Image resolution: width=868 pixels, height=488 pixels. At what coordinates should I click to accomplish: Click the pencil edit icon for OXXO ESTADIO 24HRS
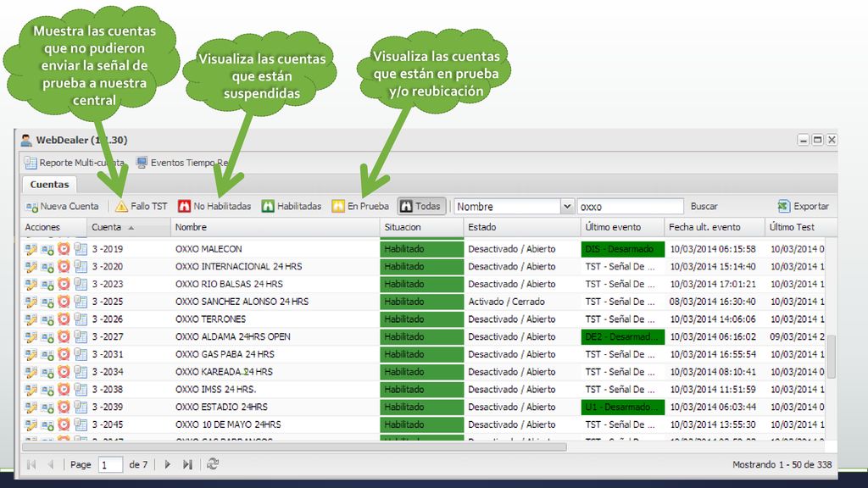pyautogui.click(x=31, y=408)
